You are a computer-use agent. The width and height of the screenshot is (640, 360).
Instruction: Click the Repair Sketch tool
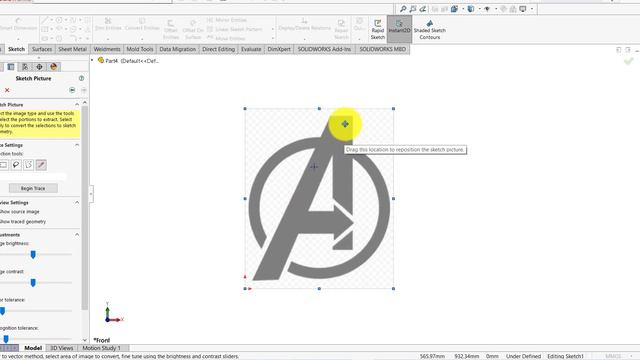[x=341, y=29]
